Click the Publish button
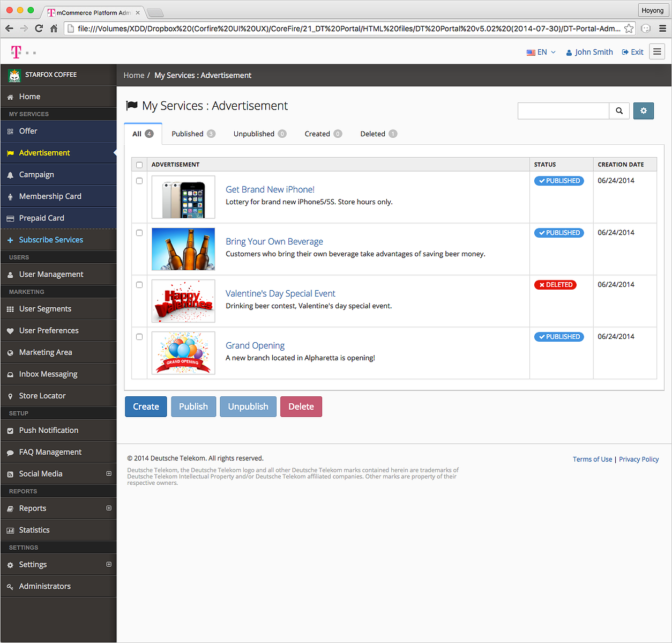672x643 pixels. (x=193, y=407)
